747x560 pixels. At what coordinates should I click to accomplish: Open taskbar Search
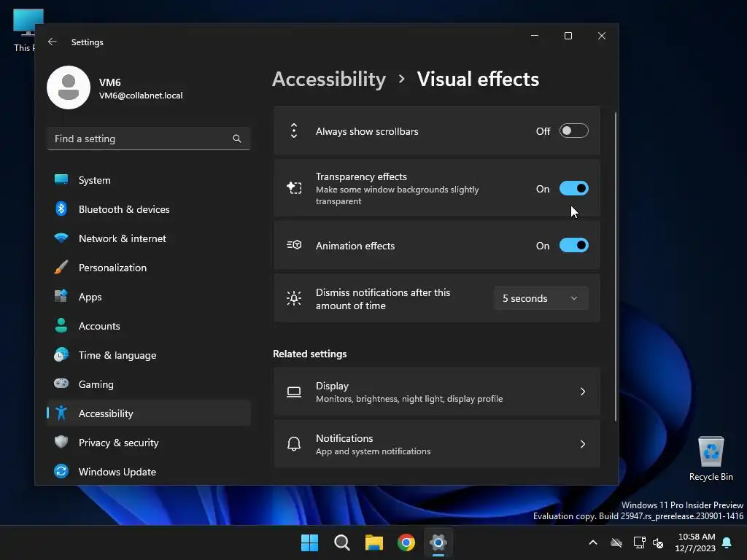(x=342, y=542)
